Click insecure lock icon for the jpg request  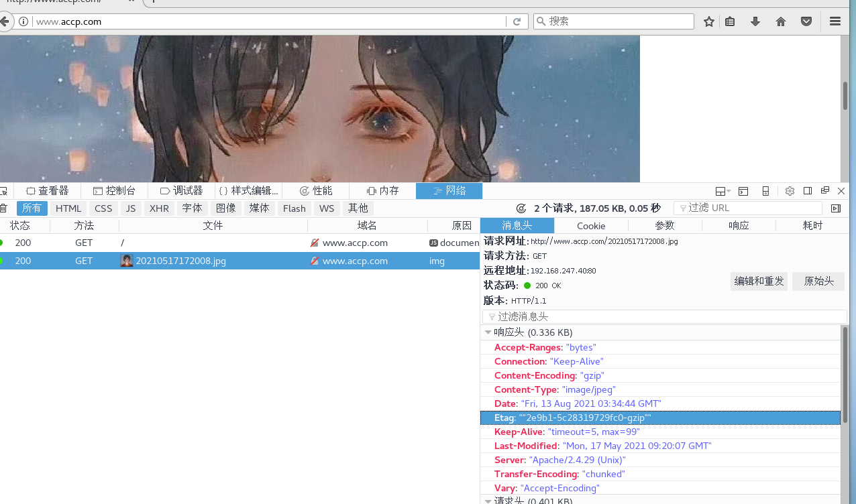click(x=314, y=261)
